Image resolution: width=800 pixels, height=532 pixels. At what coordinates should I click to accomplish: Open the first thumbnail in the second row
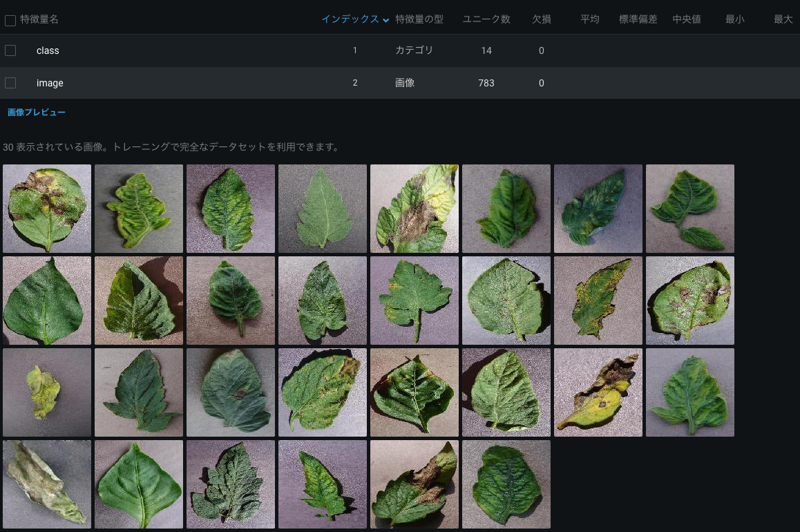[x=47, y=301]
